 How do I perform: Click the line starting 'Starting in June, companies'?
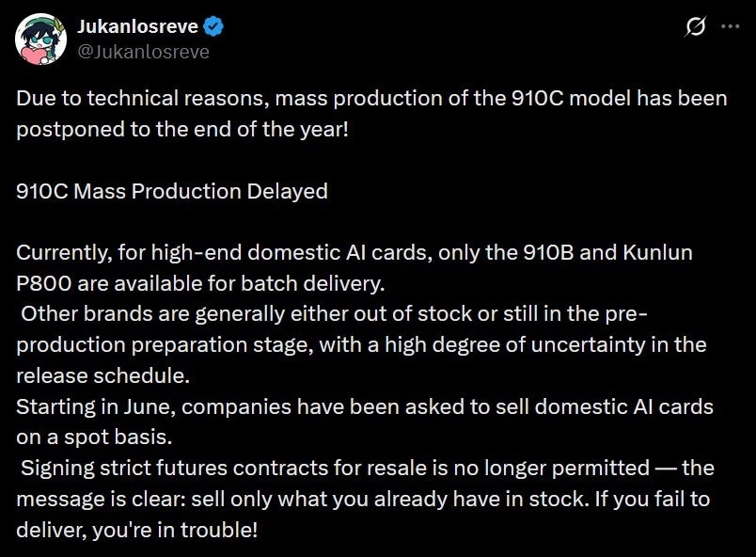click(x=365, y=407)
